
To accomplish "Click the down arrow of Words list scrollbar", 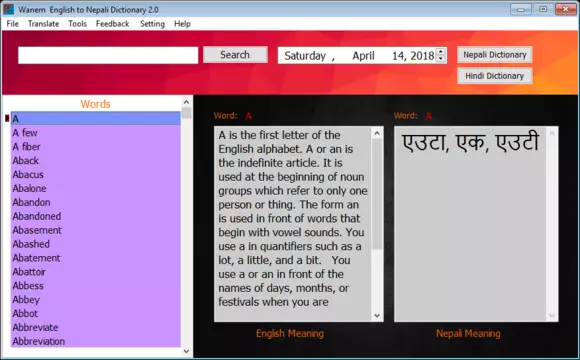I will coord(186,351).
